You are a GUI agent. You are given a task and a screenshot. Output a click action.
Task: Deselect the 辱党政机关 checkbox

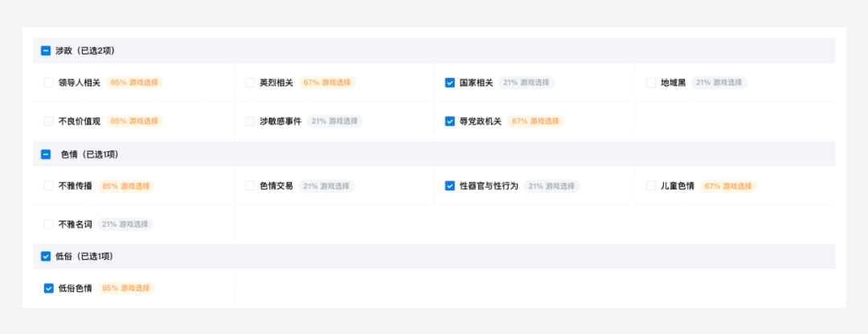[450, 122]
